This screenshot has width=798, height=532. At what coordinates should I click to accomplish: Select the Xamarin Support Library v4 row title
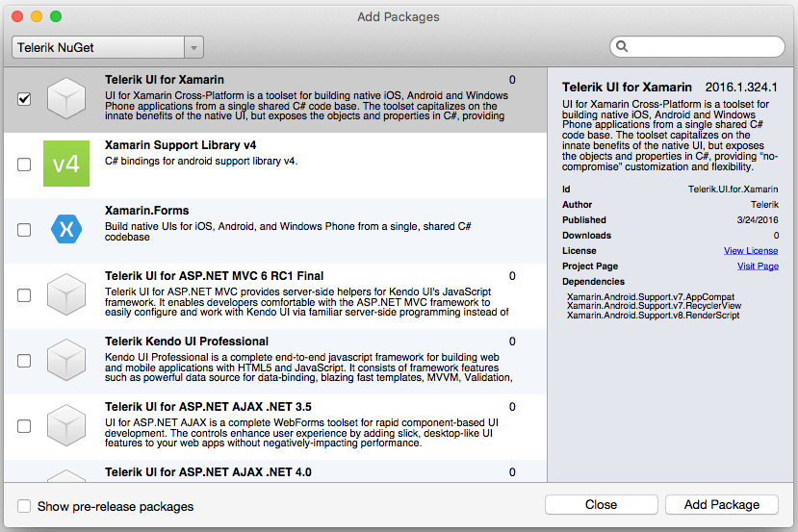[x=180, y=145]
